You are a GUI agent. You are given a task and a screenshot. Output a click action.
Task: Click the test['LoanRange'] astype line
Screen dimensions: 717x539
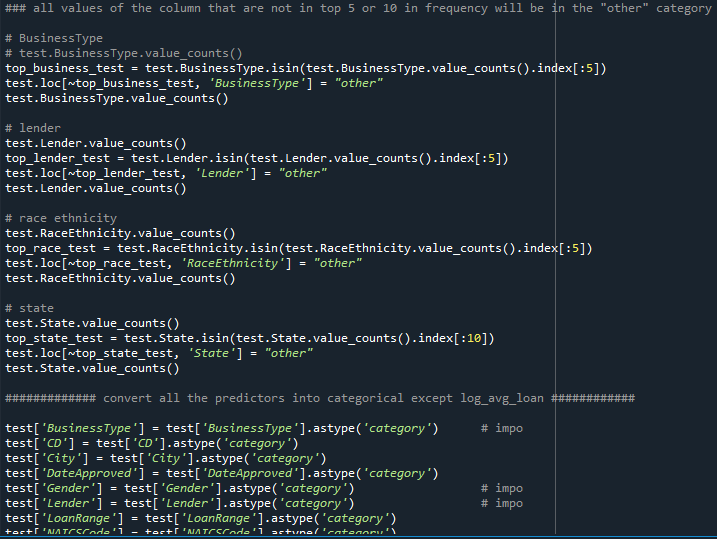(201, 519)
